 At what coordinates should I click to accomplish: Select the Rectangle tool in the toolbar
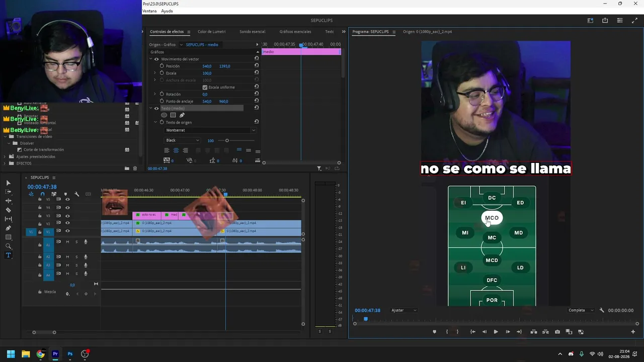coord(8,237)
